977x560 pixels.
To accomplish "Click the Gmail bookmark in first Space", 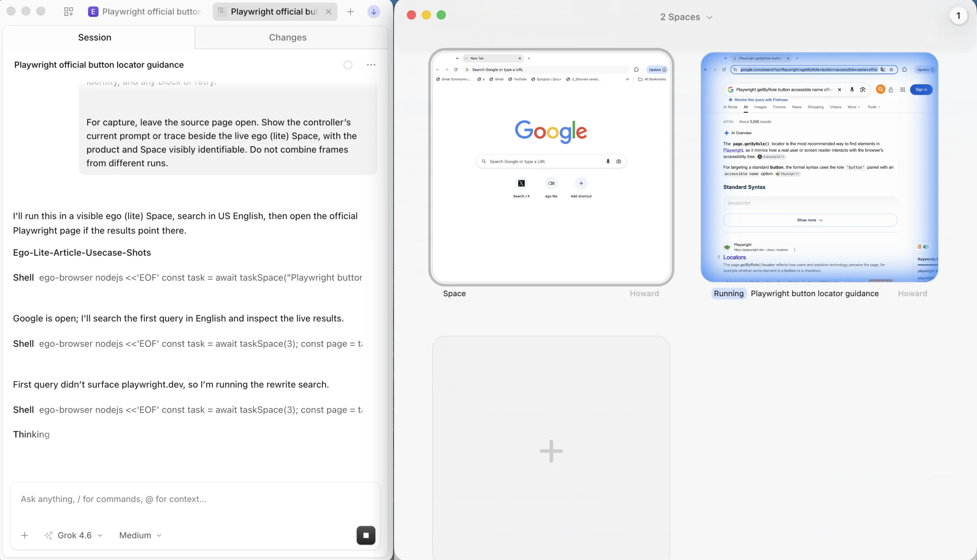I will [x=496, y=79].
